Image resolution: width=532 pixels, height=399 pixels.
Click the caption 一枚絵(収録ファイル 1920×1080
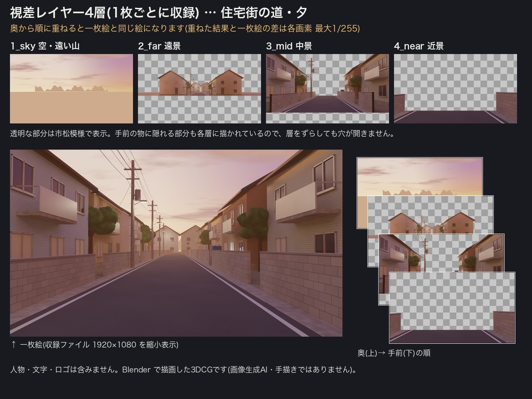94,345
